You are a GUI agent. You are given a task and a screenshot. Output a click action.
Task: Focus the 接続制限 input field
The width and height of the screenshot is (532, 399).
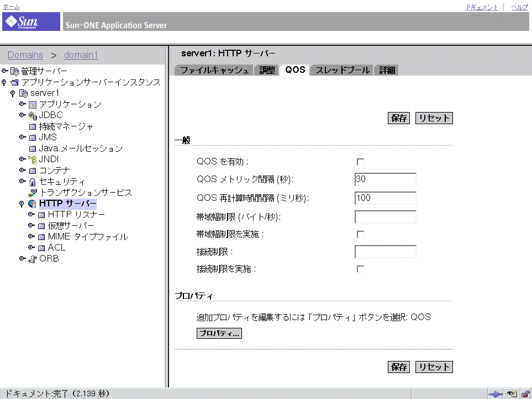386,252
